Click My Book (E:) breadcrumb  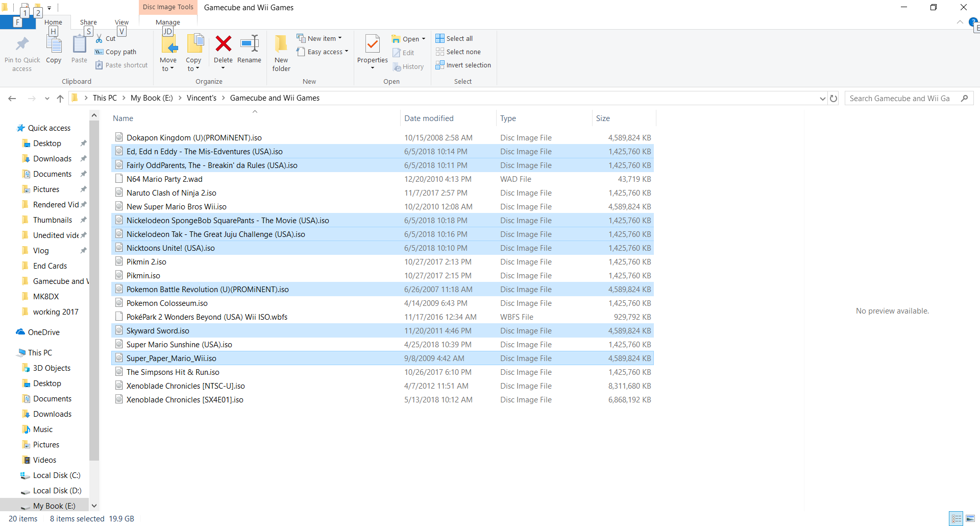tap(152, 98)
